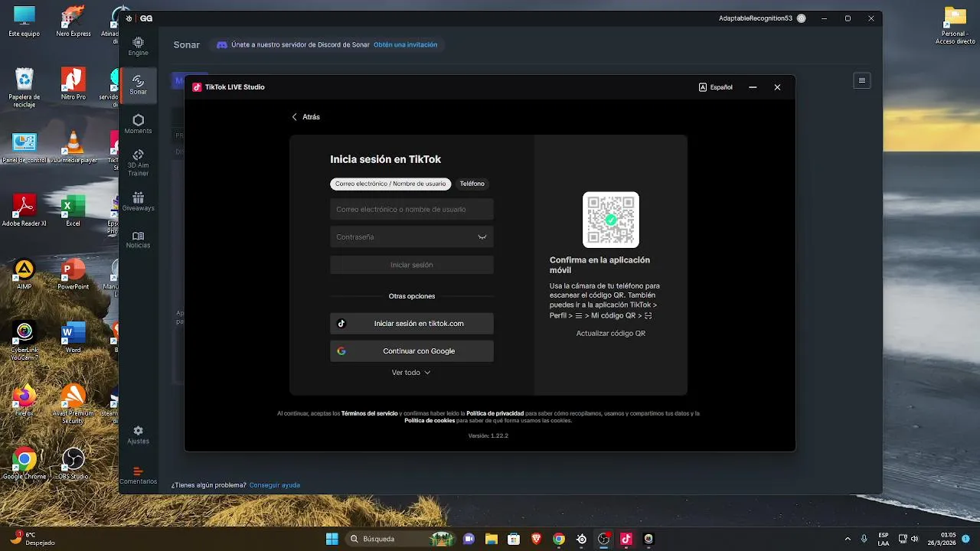Image resolution: width=980 pixels, height=551 pixels.
Task: Open CyberLink YouCam 7 desktop icon
Action: click(x=24, y=341)
